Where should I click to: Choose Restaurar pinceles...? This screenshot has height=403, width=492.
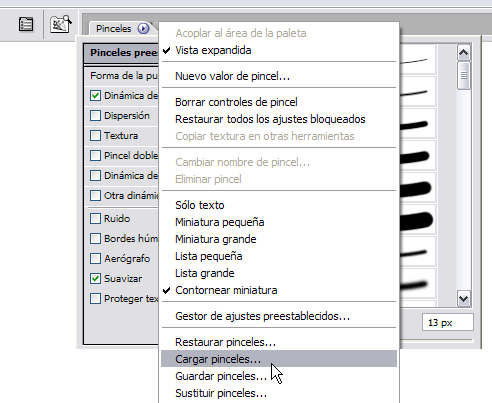(279, 342)
